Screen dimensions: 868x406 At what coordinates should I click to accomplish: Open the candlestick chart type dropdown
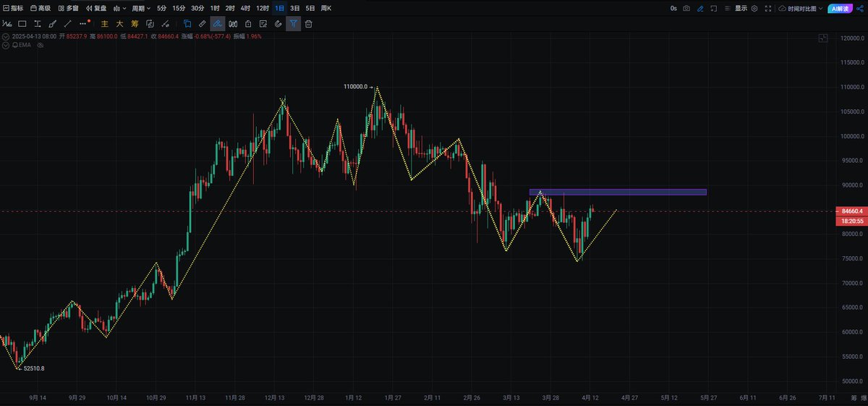click(x=119, y=8)
